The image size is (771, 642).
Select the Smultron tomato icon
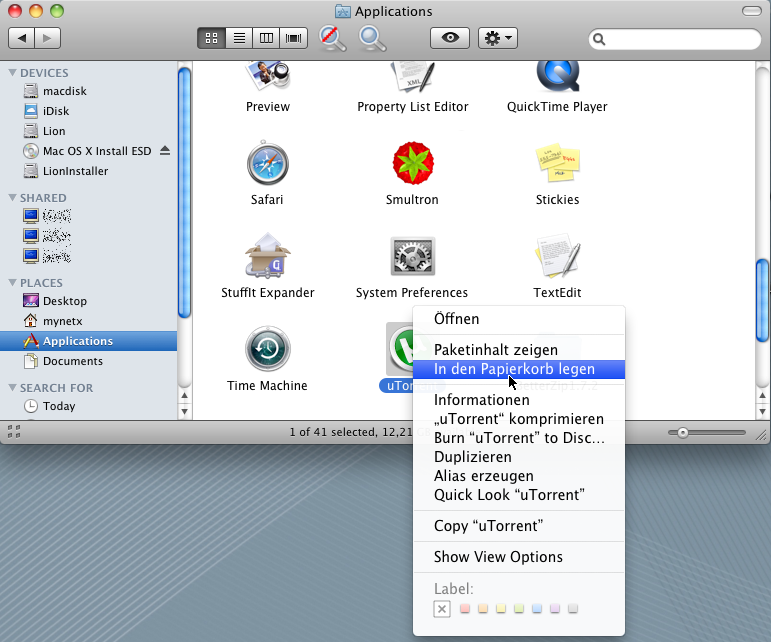(x=413, y=163)
